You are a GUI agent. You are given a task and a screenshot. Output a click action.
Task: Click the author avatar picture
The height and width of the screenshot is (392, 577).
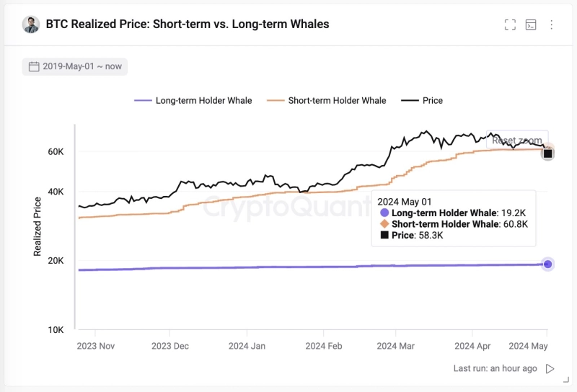pyautogui.click(x=31, y=24)
